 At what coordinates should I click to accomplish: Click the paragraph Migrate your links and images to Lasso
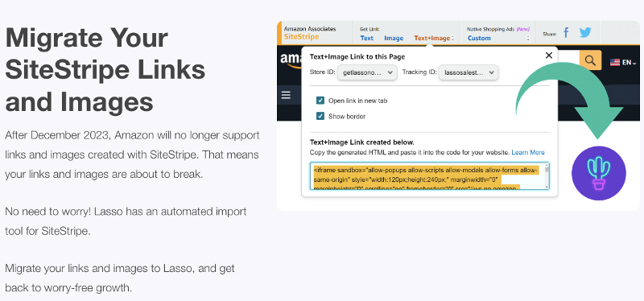tap(119, 278)
